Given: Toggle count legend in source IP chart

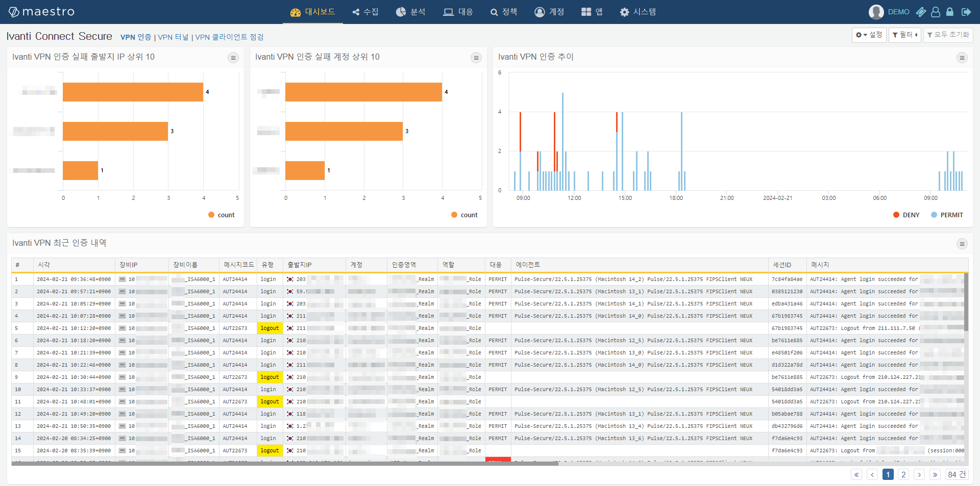Looking at the screenshot, I should [222, 215].
